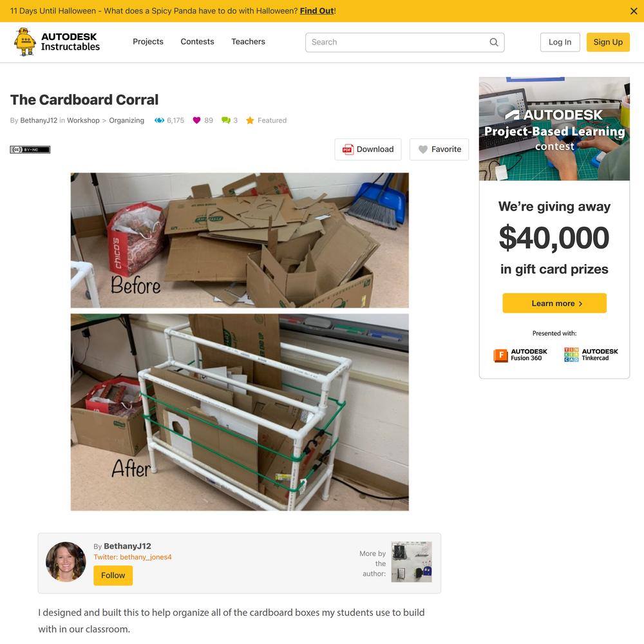644x644 pixels.
Task: Click the Instructables robot logo
Action: pos(24,41)
